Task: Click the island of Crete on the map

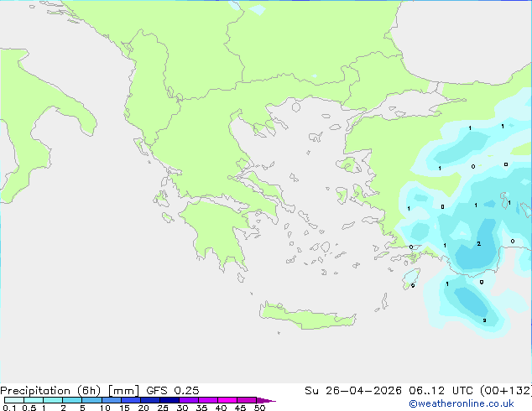Action: (x=308, y=316)
